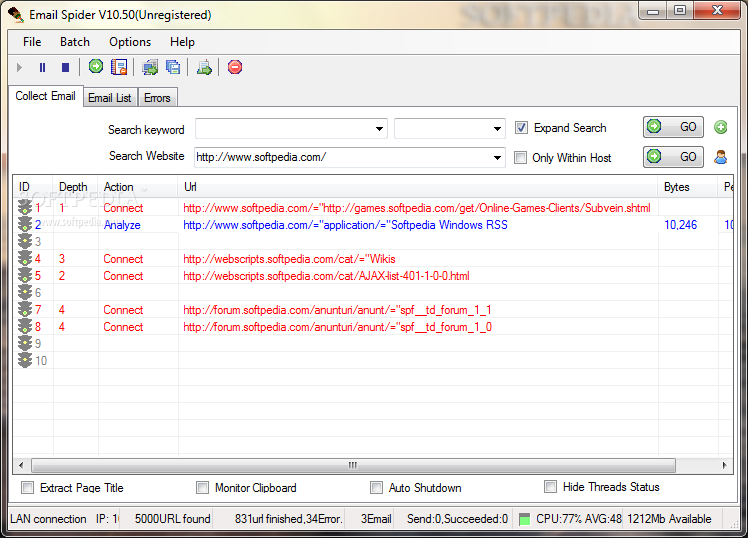The width and height of the screenshot is (748, 538).
Task: Enable Only Within Host checkbox
Action: (x=520, y=157)
